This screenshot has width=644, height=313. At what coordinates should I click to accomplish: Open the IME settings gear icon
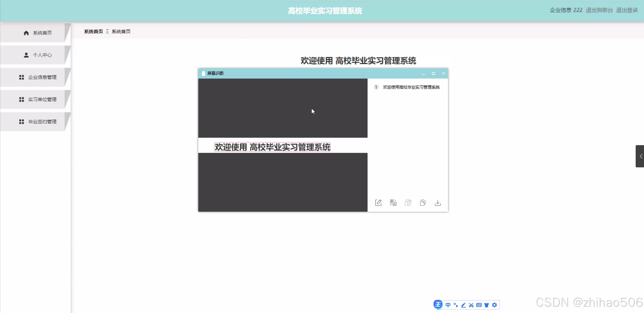tap(494, 305)
